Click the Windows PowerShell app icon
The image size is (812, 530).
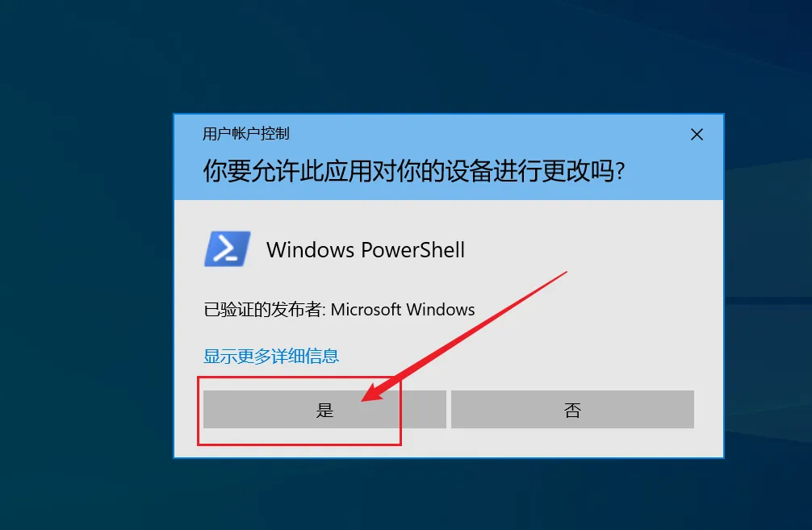[228, 249]
